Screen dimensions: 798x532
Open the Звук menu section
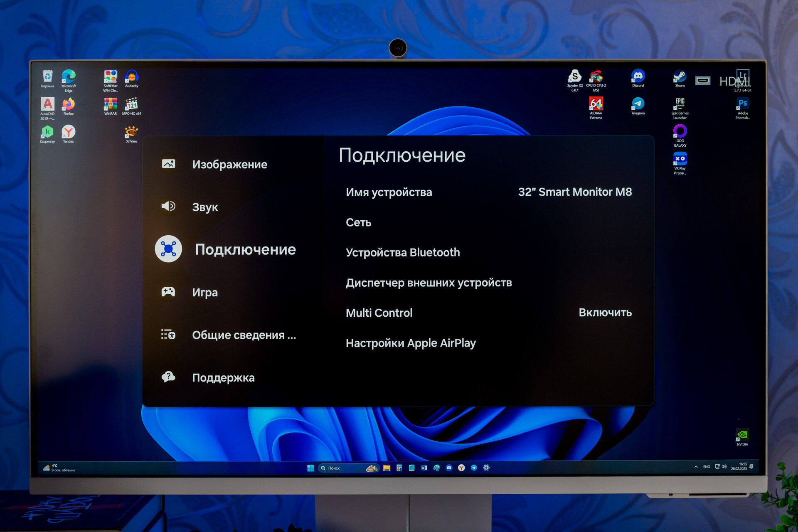click(x=205, y=207)
